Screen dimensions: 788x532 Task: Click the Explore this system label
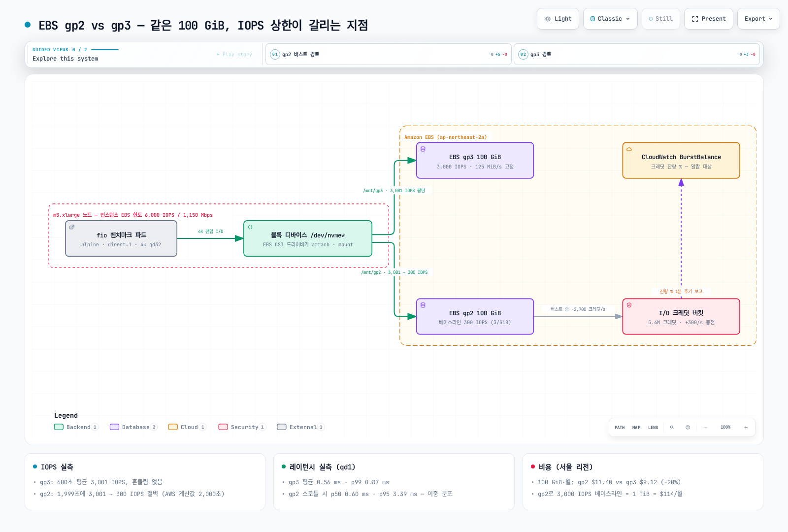(x=65, y=59)
